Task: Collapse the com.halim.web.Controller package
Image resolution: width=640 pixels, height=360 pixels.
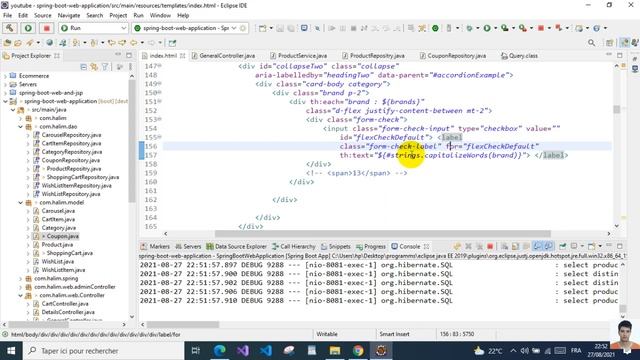Action: pyautogui.click(x=20, y=295)
